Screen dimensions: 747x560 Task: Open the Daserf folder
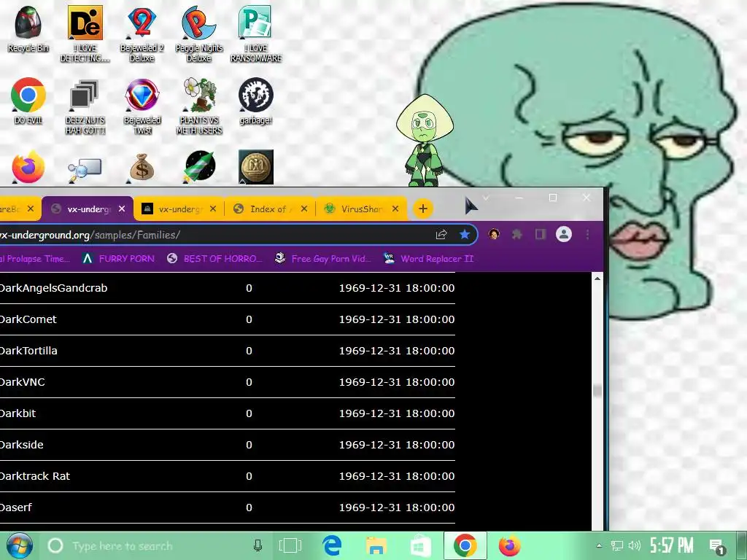click(16, 507)
